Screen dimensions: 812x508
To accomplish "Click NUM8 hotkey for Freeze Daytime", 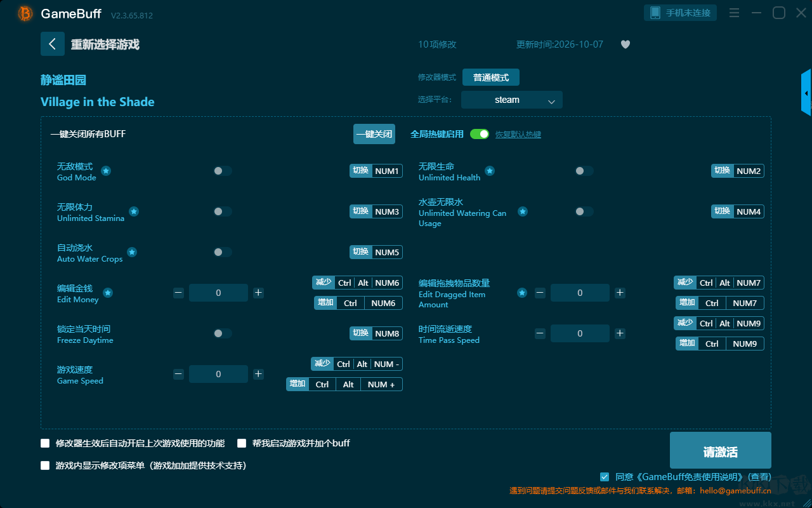I will pos(387,333).
